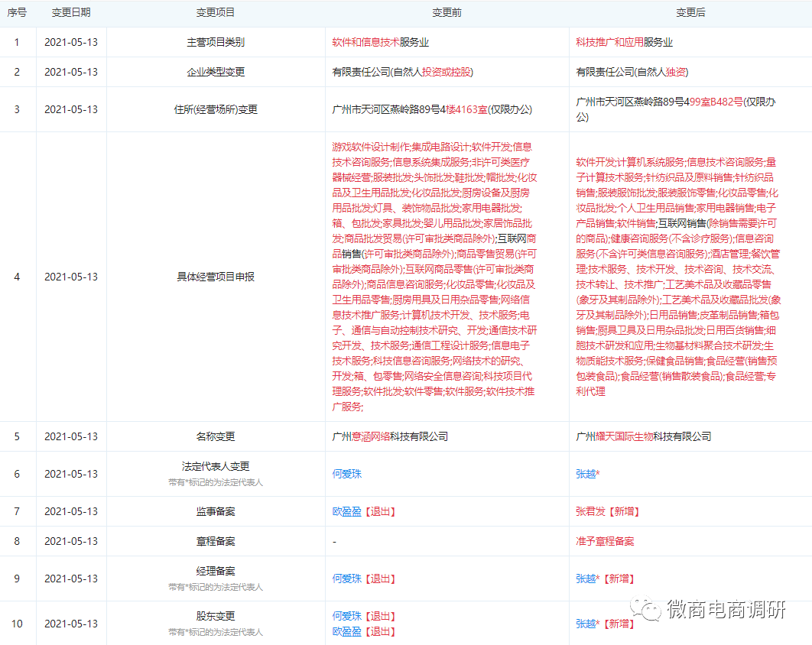812x645 pixels.
Task: Click the 变更项目 column header
Action: (x=217, y=11)
